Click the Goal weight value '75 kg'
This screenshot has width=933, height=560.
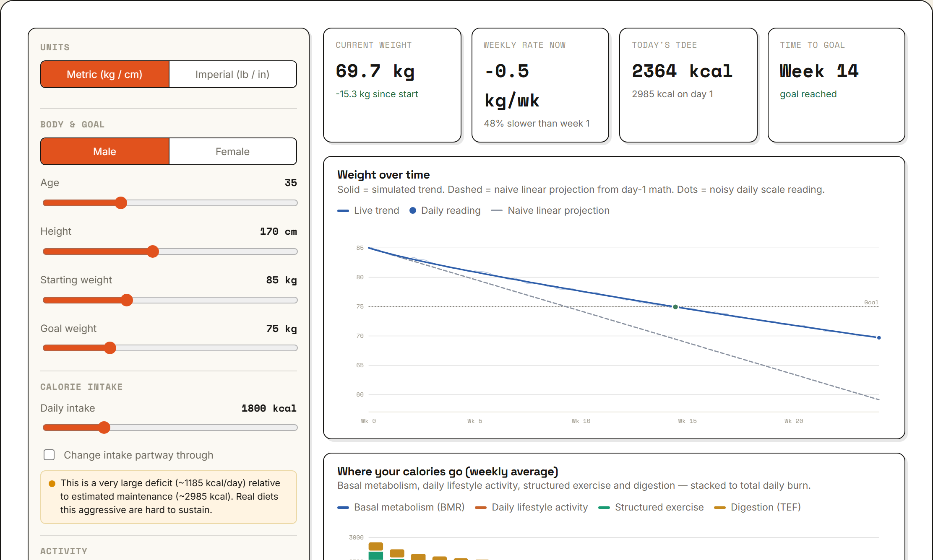point(281,329)
